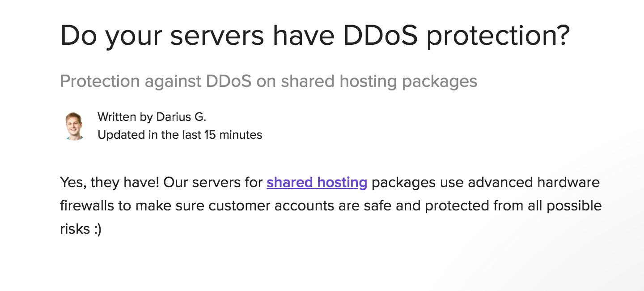Open the shared hosting link
644x291 pixels.
coord(317,183)
